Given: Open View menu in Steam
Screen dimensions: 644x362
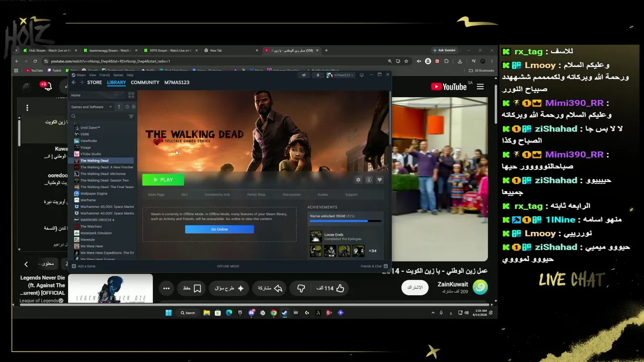Looking at the screenshot, I should point(93,75).
